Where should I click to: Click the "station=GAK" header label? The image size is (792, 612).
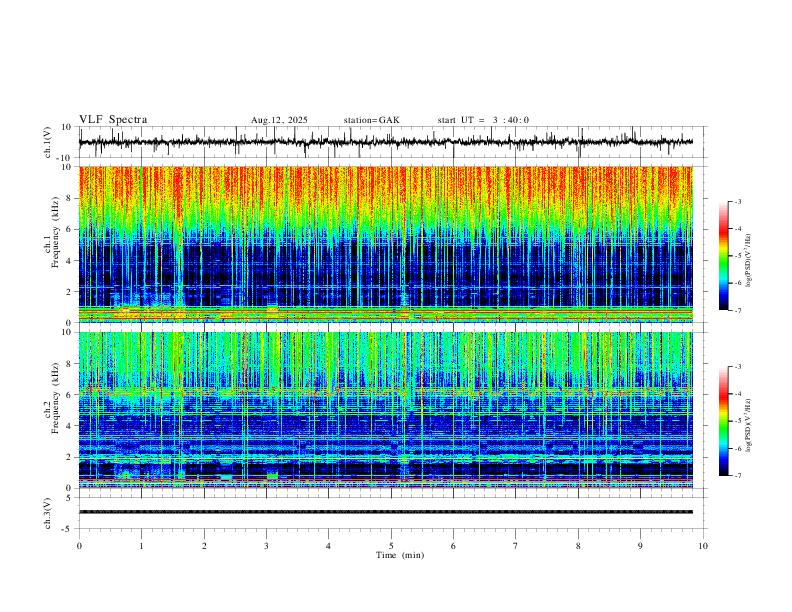(372, 120)
